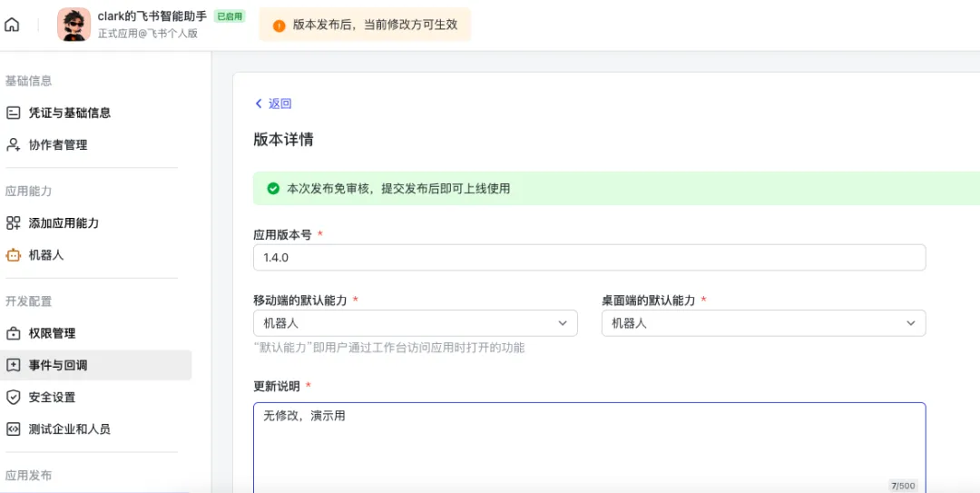Viewport: 980px width, 493px height.
Task: Open 权限管理 menu item
Action: (52, 333)
